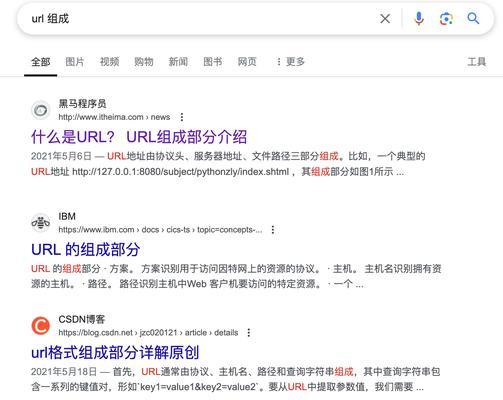This screenshot has width=503, height=400.
Task: Open more options for itheima result
Action: [x=182, y=117]
